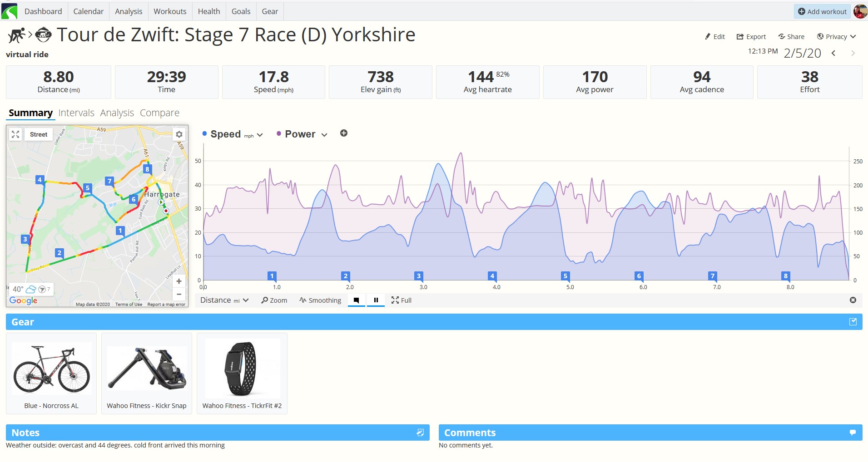Click the wind indicator on map weather
This screenshot has height=462, width=868.
[45, 289]
